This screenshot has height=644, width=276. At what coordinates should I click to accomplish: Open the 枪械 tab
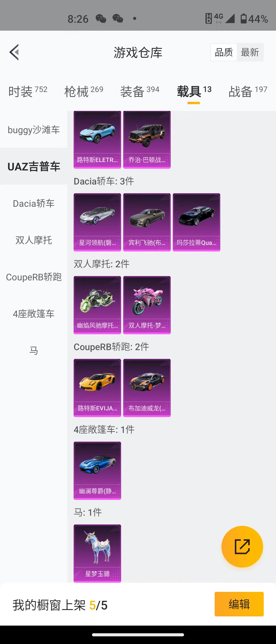click(84, 91)
